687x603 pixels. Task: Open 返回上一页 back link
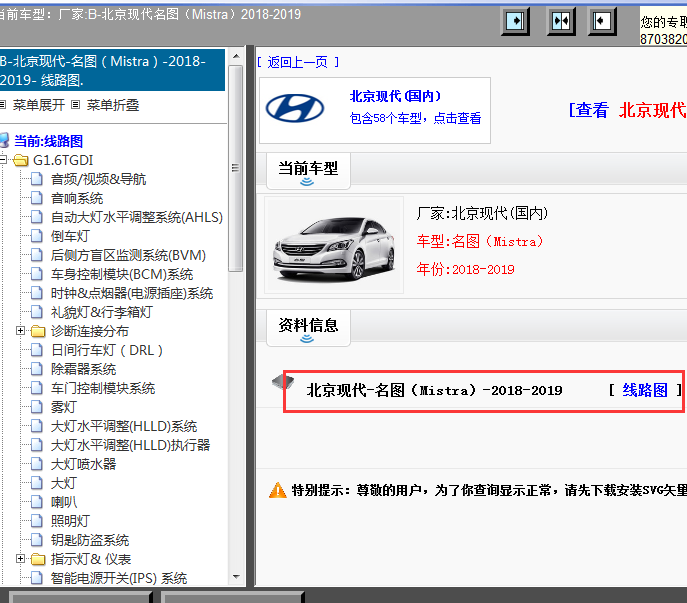pos(298,62)
